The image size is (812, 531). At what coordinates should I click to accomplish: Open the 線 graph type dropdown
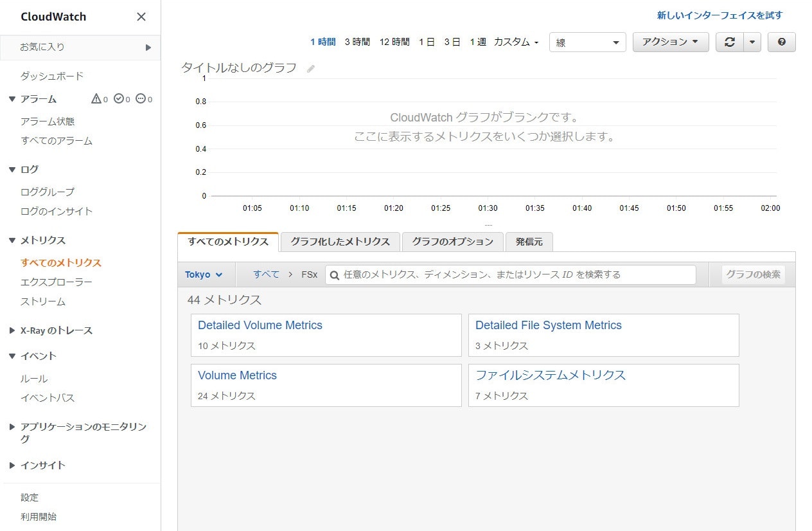pyautogui.click(x=587, y=42)
